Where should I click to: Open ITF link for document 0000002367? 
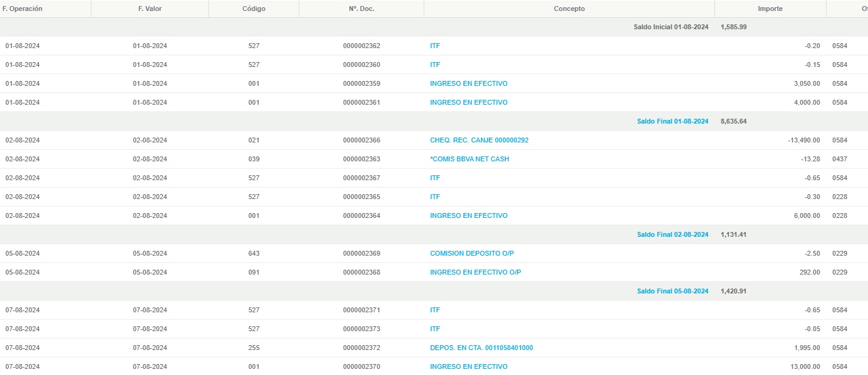[x=435, y=178]
